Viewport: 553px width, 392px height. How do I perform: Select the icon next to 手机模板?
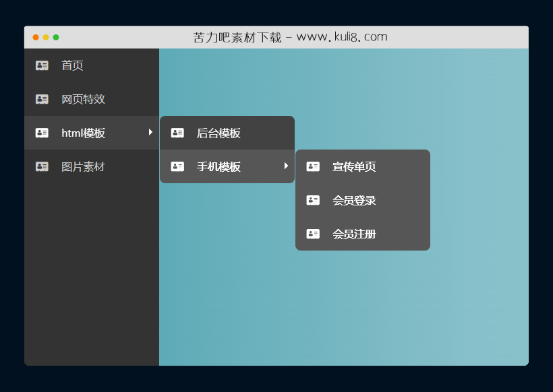click(x=177, y=166)
